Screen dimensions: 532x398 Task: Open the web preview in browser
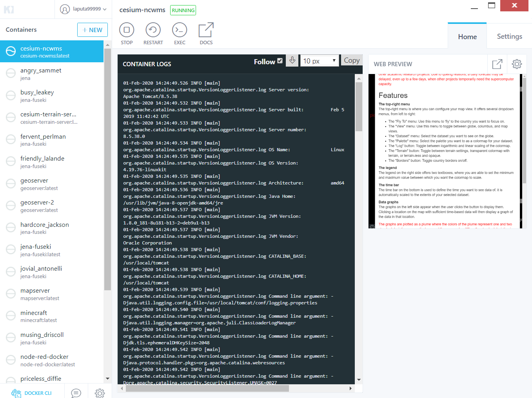(x=497, y=64)
